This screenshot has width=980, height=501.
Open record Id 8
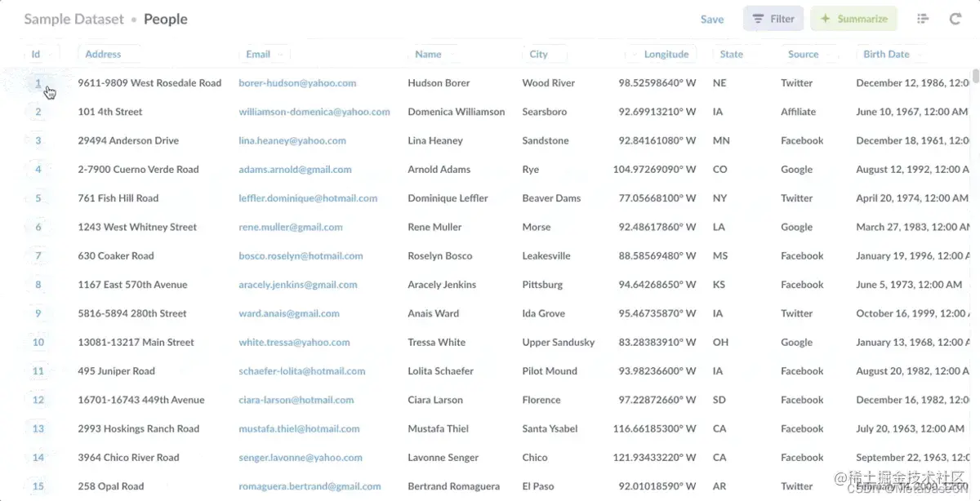pos(38,285)
